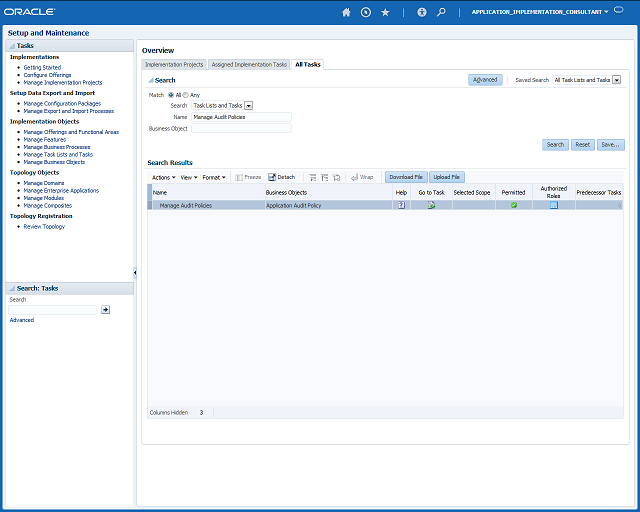Select the Manage Audit Policies row name
The image size is (640, 512).
click(186, 206)
